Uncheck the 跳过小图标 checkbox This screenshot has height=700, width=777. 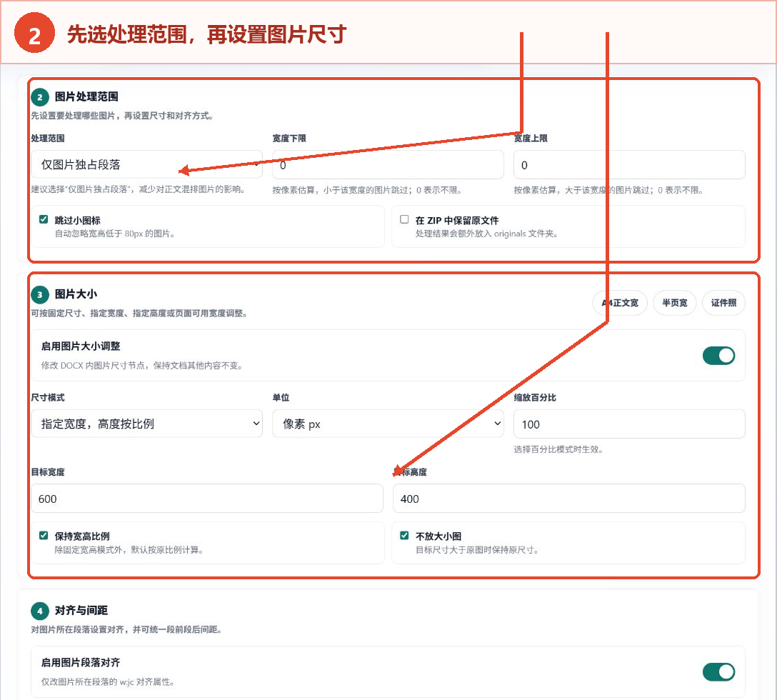pos(44,219)
